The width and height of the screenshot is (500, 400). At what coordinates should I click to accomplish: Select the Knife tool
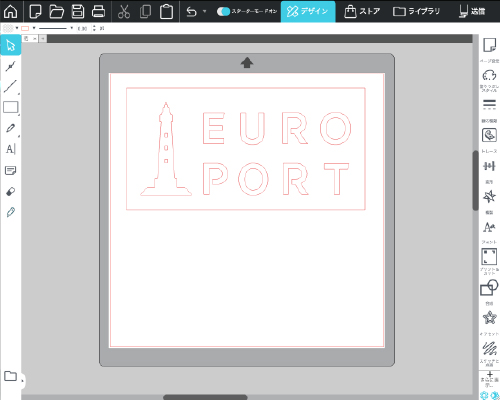tap(11, 212)
